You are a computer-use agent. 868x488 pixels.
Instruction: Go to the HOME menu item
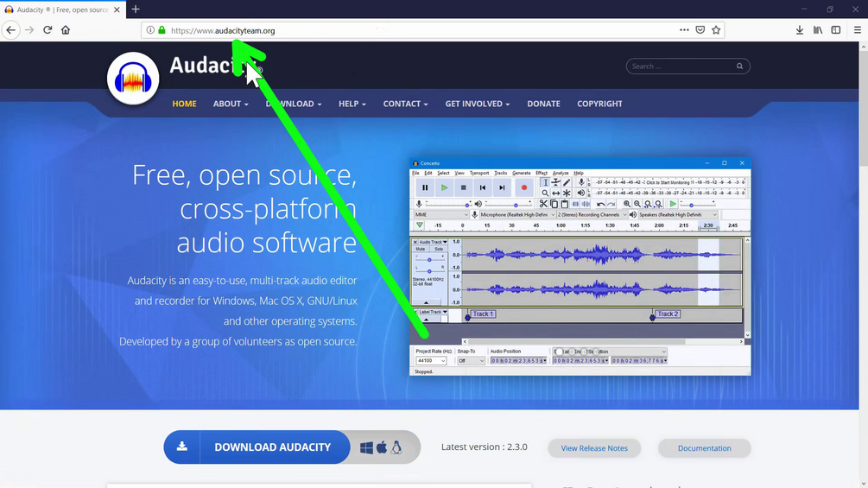184,104
